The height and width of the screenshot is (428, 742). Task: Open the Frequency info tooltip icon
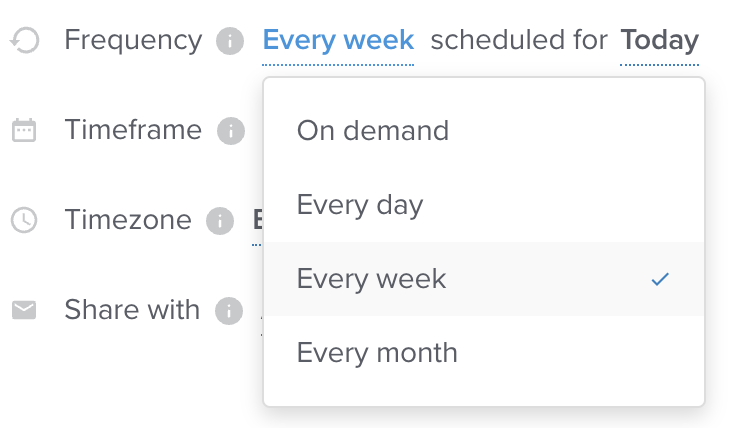point(230,41)
